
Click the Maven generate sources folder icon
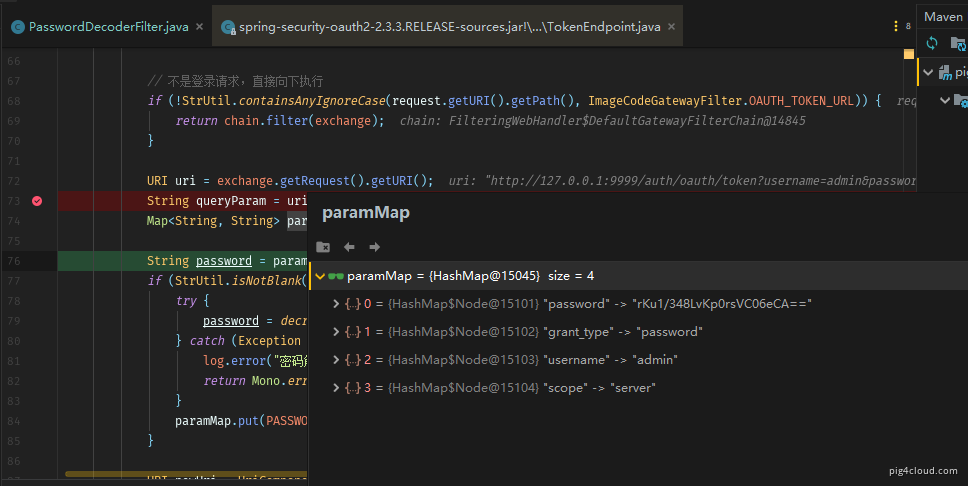click(958, 43)
